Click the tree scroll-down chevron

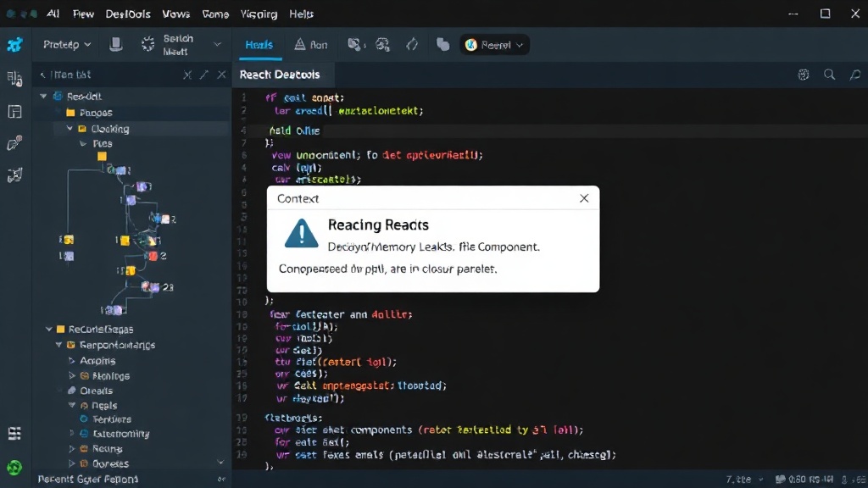pos(220,462)
